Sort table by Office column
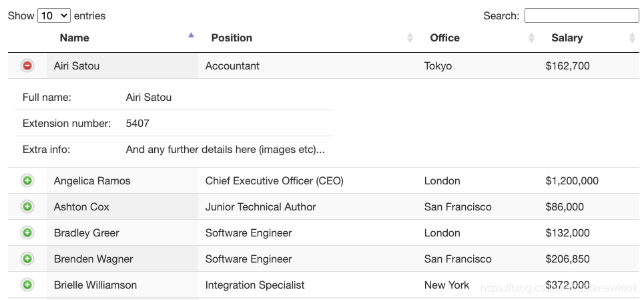This screenshot has width=644, height=300. 444,38
